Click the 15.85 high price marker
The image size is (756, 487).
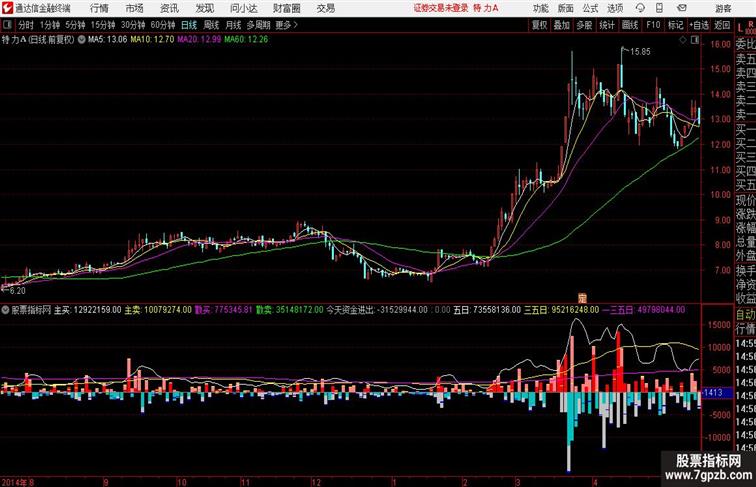point(640,52)
